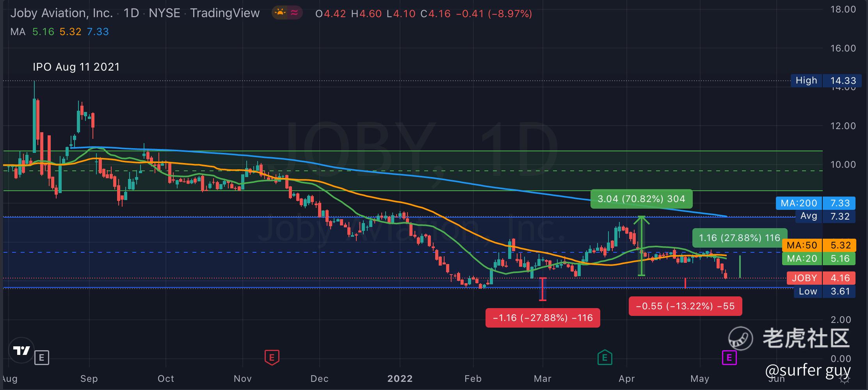Click the 18.00 price axis label
Screen dimensions: 868x390
pos(843,9)
